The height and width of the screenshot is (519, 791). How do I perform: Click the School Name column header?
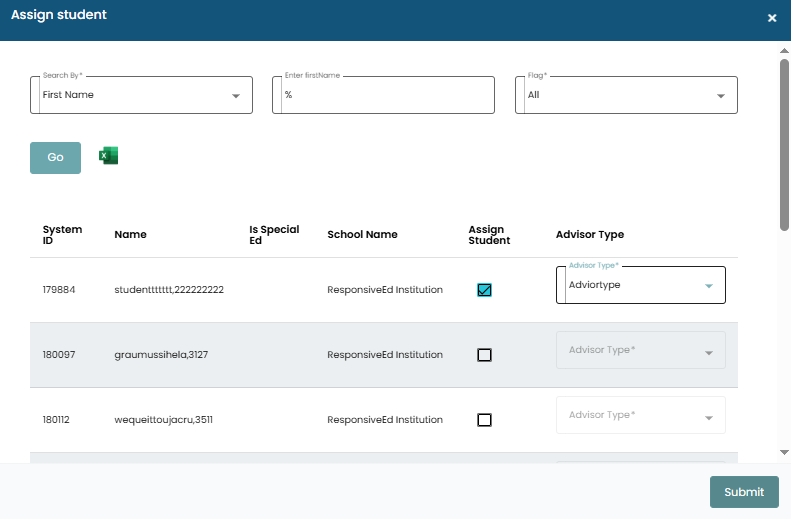[x=362, y=234]
